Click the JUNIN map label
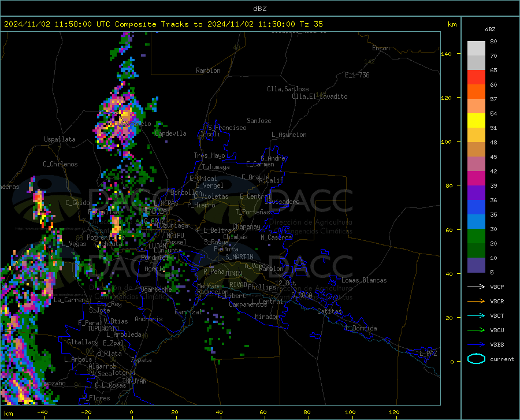520x420 pixels. (233, 273)
